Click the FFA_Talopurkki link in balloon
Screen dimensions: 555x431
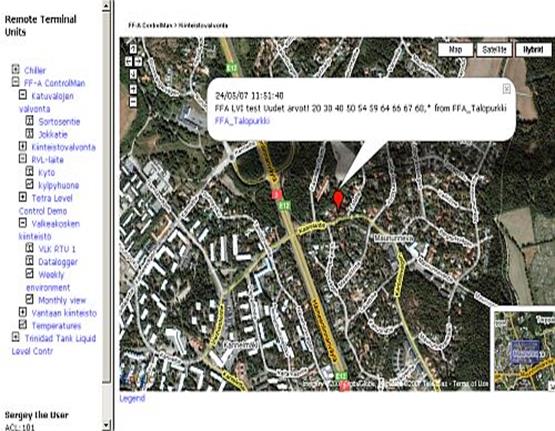point(242,121)
